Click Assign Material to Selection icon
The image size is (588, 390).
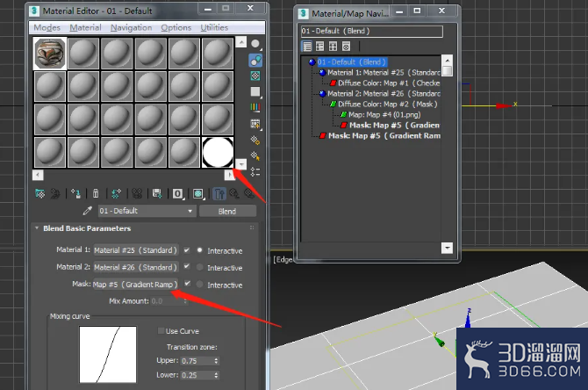point(75,194)
